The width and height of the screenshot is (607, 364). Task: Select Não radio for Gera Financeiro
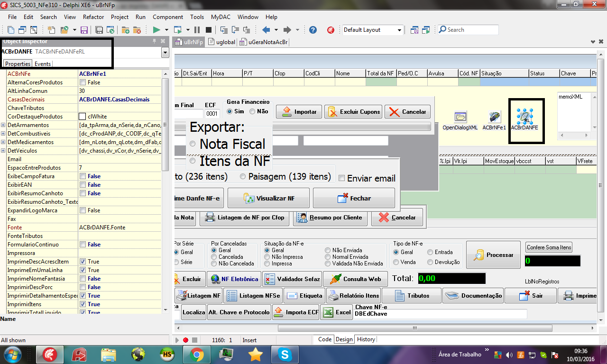tap(252, 111)
